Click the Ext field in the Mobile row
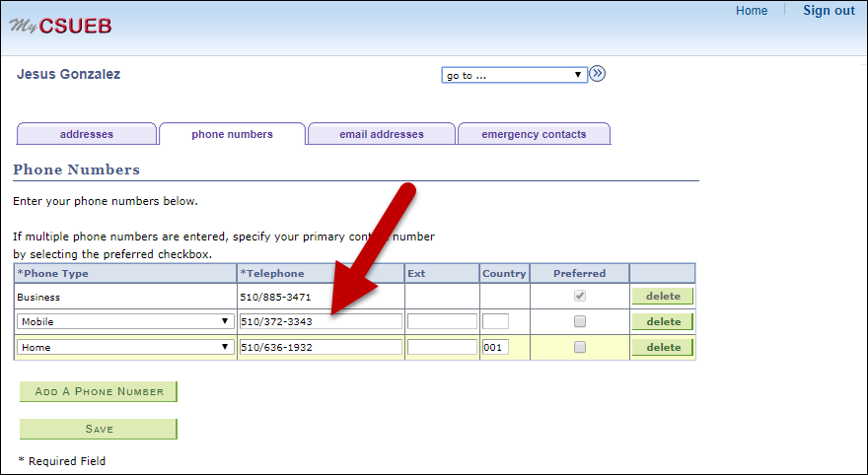This screenshot has width=868, height=475. [442, 321]
